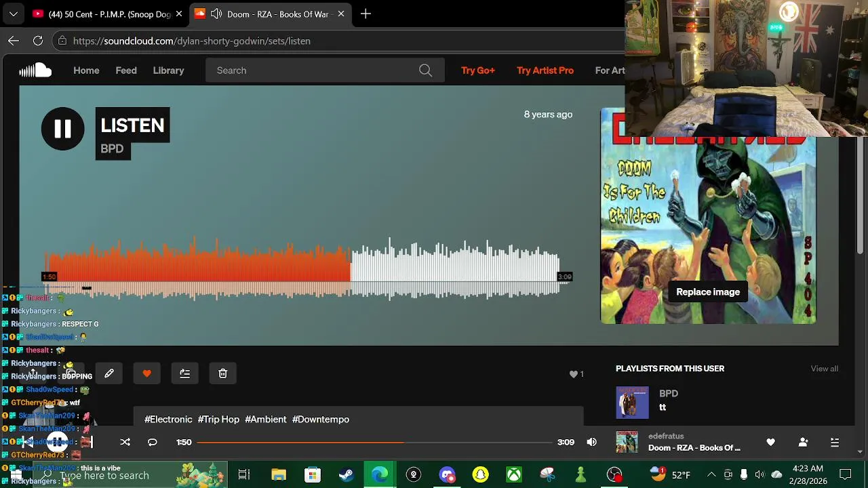Close the 50 Cent YouTube tab

(x=179, y=14)
